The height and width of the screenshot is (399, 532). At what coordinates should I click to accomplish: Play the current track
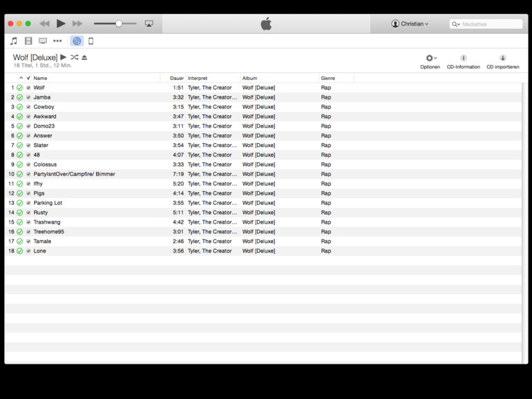tap(61, 23)
